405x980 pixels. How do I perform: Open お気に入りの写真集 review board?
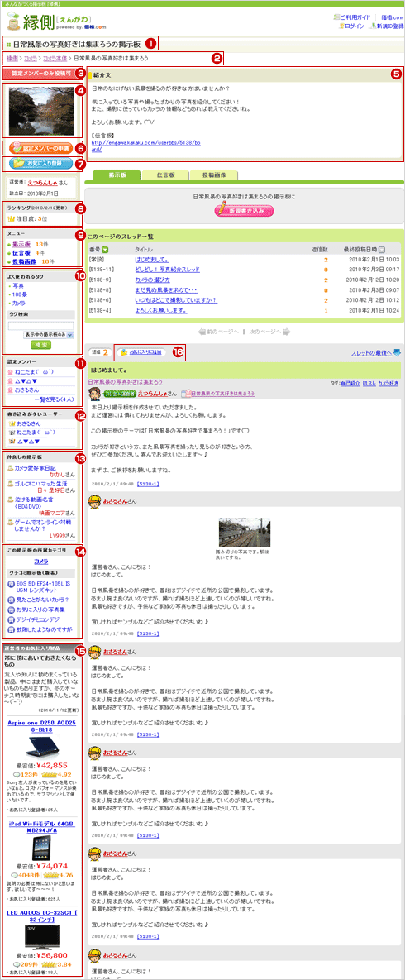40,609
